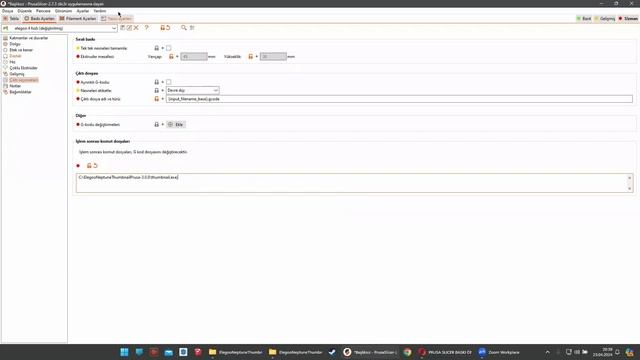Click the Yükseklik value field
640x360 pixels.
coord(273,57)
